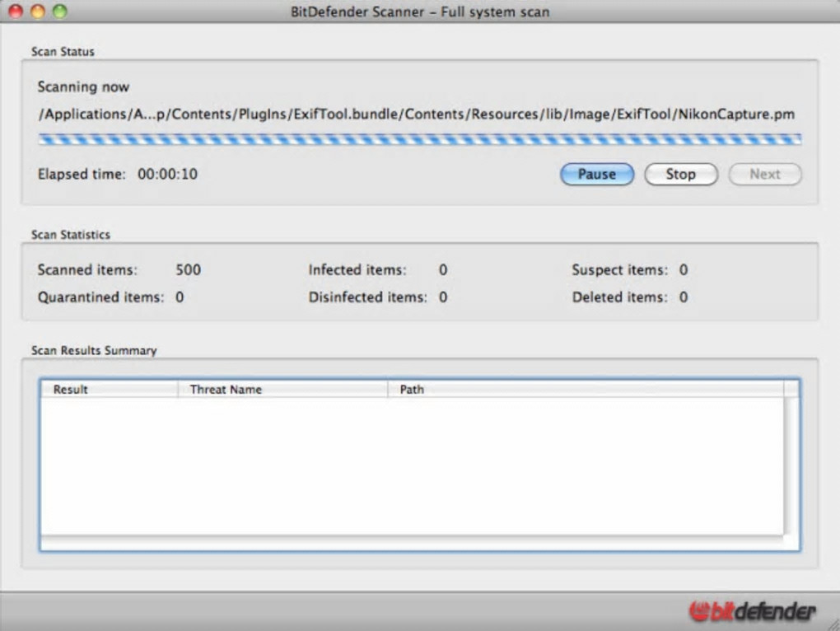
Task: Click the Scan Statistics heading
Action: [71, 235]
